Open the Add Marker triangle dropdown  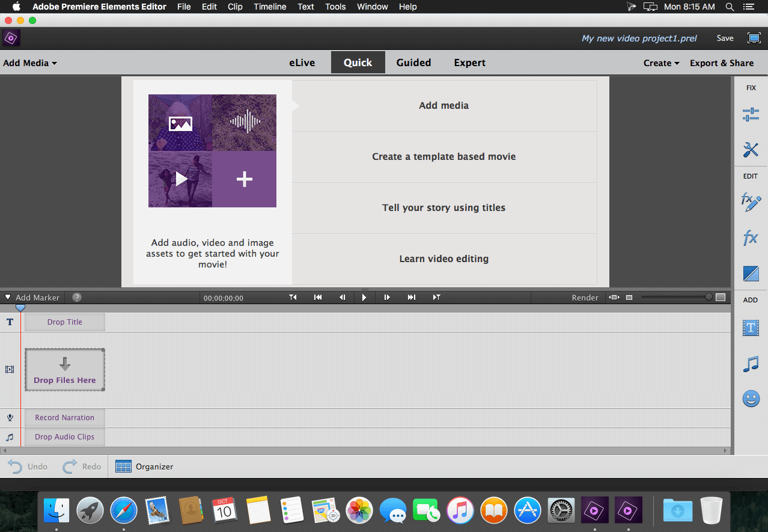[x=8, y=297]
